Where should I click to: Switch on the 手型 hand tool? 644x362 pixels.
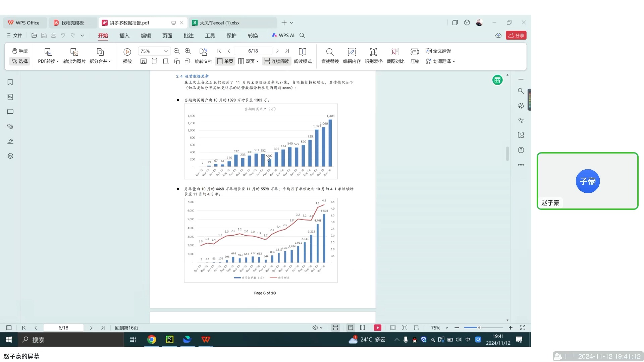[x=19, y=51]
